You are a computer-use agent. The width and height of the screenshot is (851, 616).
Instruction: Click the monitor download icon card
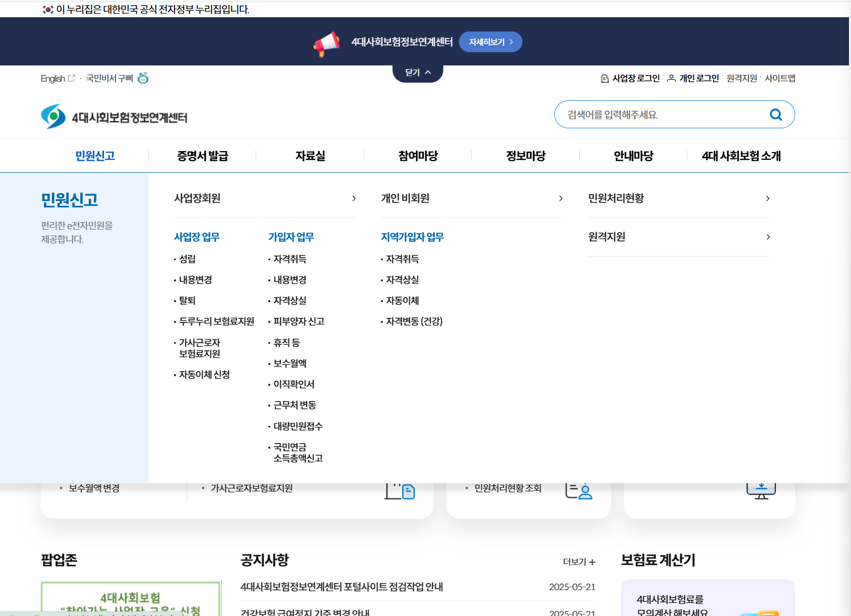pyautogui.click(x=761, y=491)
